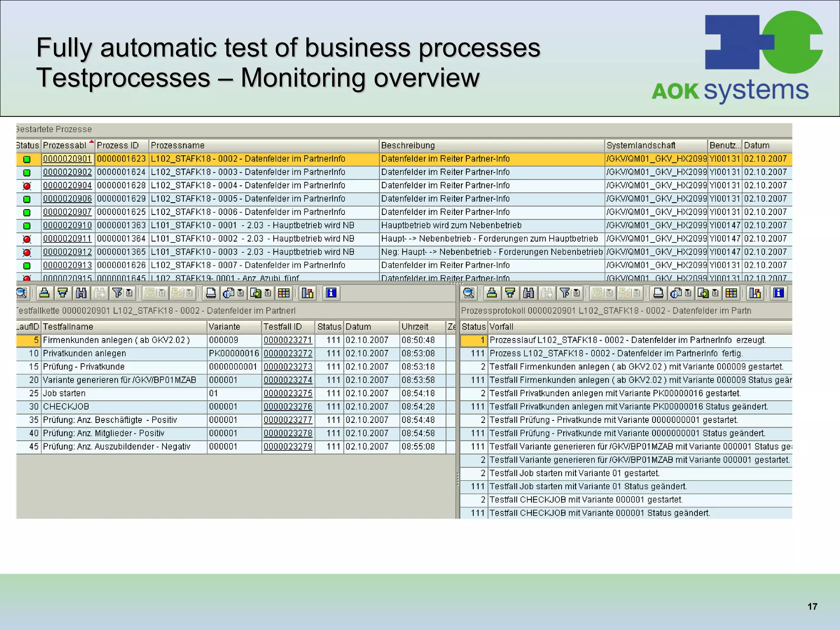
Task: Select the 'Privatkunden anlegen' test case row
Action: coord(236,354)
